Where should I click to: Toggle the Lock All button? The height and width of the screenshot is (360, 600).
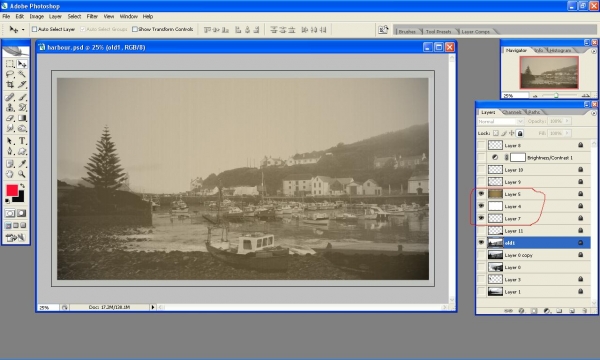pyautogui.click(x=520, y=133)
